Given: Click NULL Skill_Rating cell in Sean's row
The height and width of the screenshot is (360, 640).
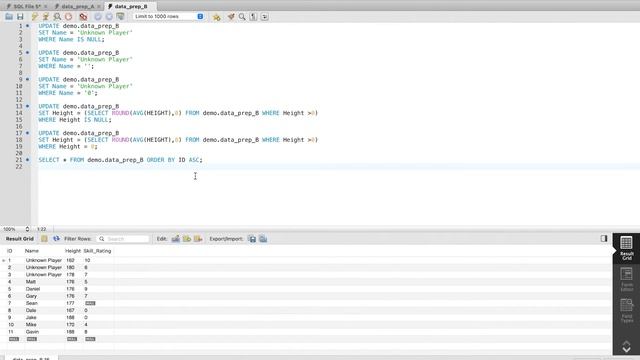Looking at the screenshot, I should click(90, 303).
